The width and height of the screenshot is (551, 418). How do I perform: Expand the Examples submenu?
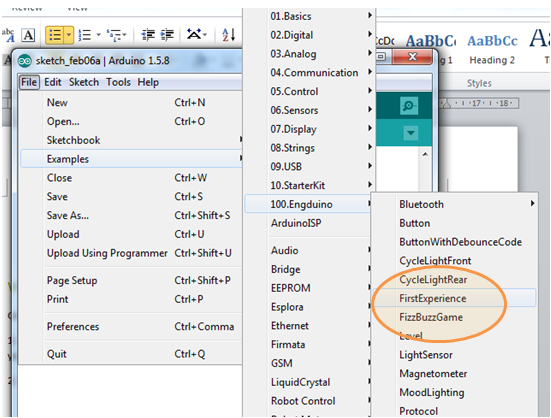pyautogui.click(x=131, y=159)
